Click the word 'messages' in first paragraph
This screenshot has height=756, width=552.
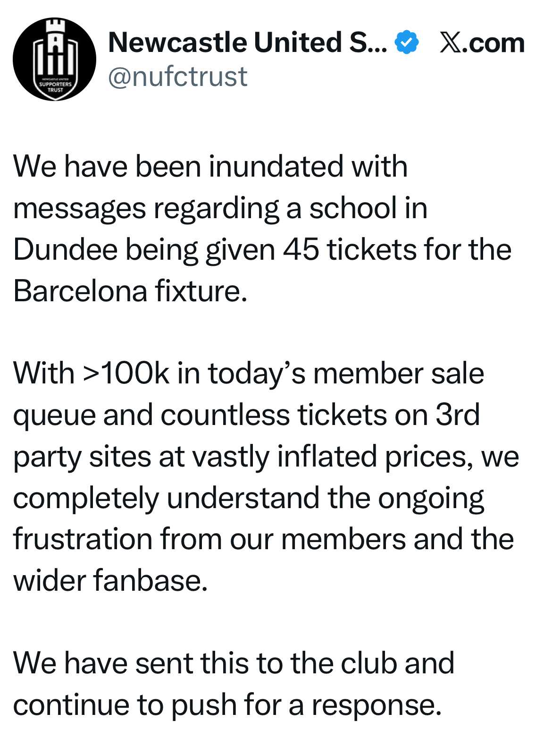(79, 208)
